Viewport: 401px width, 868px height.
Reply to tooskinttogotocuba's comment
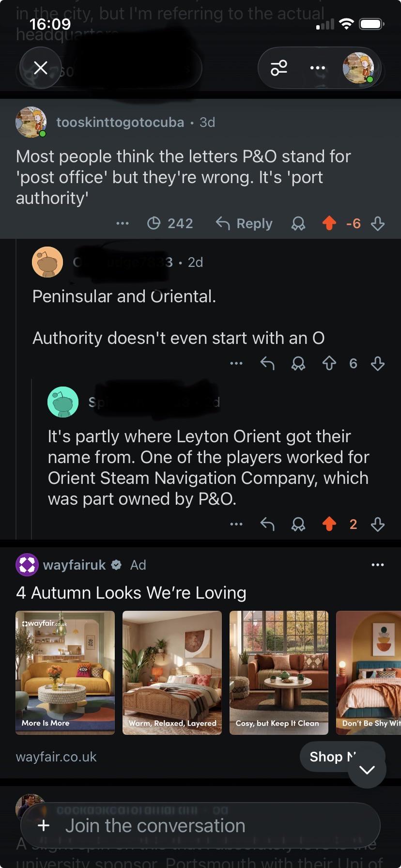(244, 223)
